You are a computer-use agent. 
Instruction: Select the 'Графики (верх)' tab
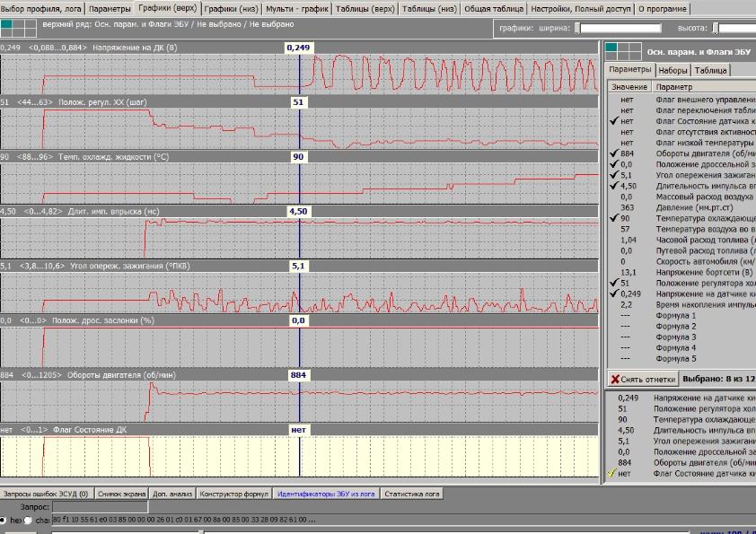[x=167, y=8]
